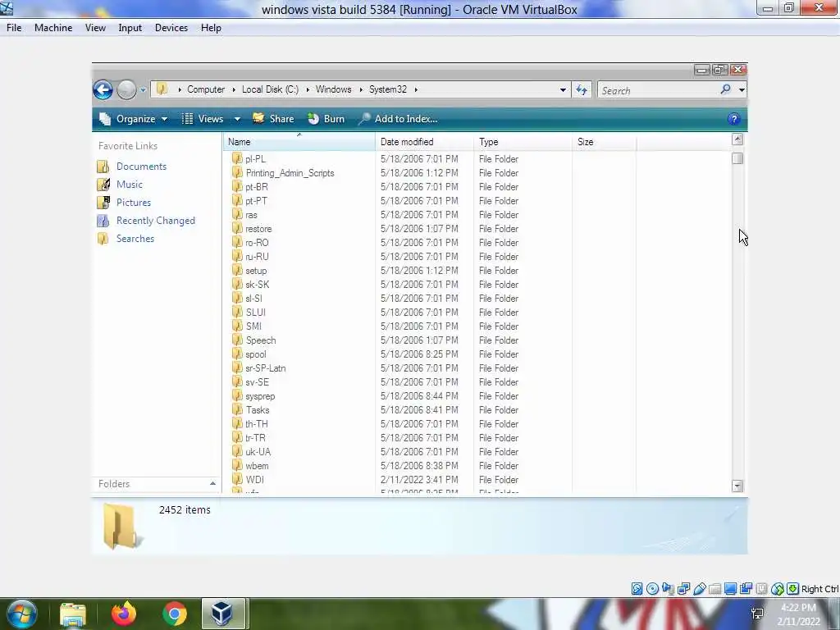Click VirtualBox mouse integration status icon
840x630 pixels.
pyautogui.click(x=778, y=589)
